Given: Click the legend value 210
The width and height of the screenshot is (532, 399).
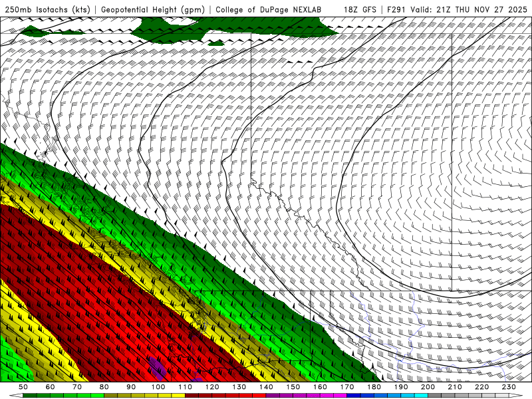Looking at the screenshot, I should [455, 387].
